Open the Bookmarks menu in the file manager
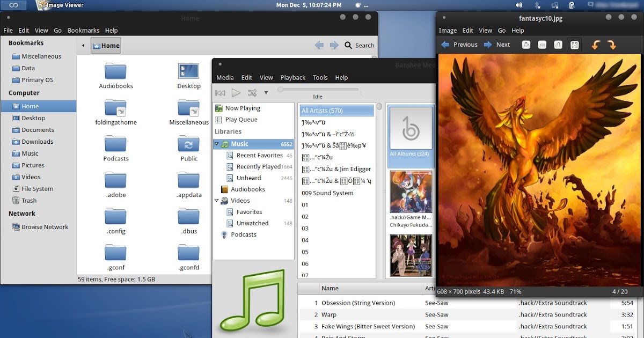 (84, 30)
